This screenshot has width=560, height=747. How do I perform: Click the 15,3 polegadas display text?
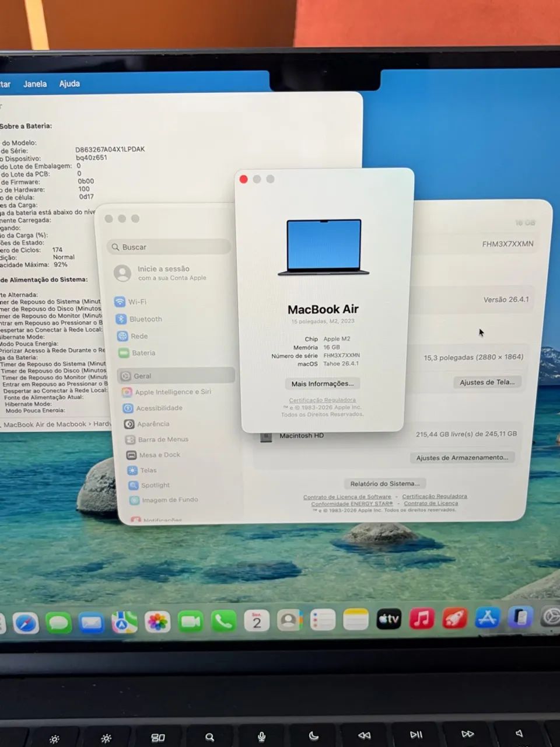tap(473, 357)
